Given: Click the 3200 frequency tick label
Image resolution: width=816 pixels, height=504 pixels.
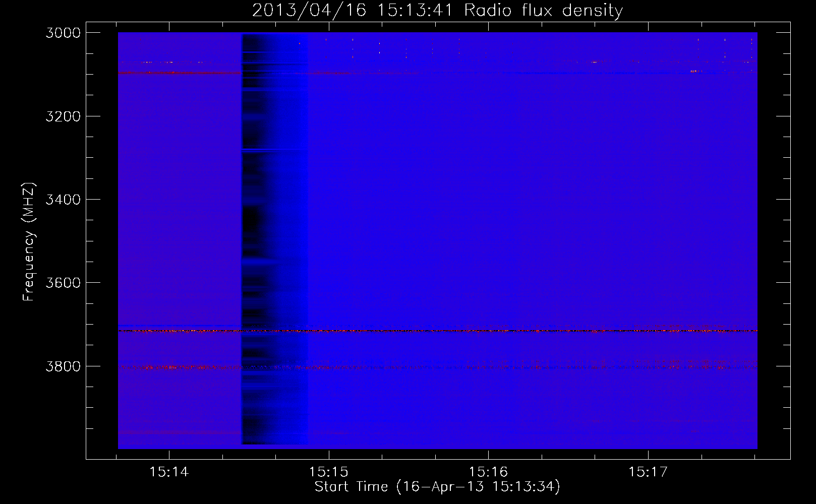Looking at the screenshot, I should pyautogui.click(x=63, y=116).
